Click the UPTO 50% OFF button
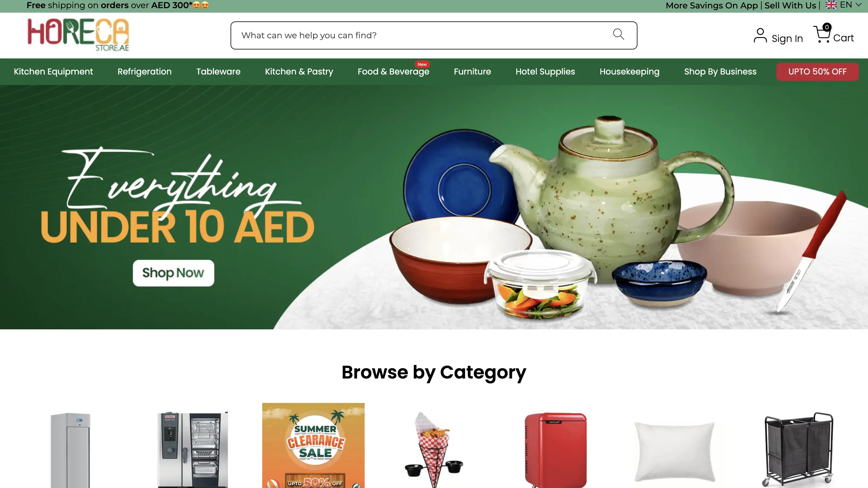Image resolution: width=868 pixels, height=488 pixels. point(817,71)
